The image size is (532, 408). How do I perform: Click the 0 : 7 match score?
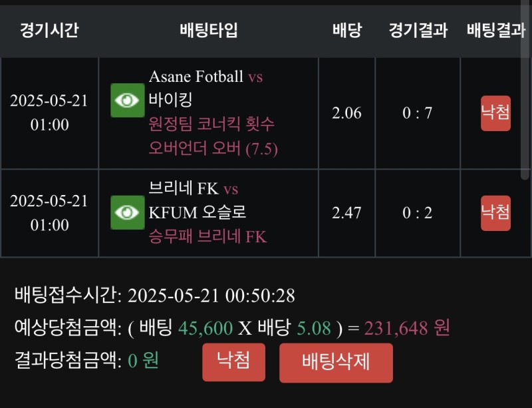click(418, 113)
